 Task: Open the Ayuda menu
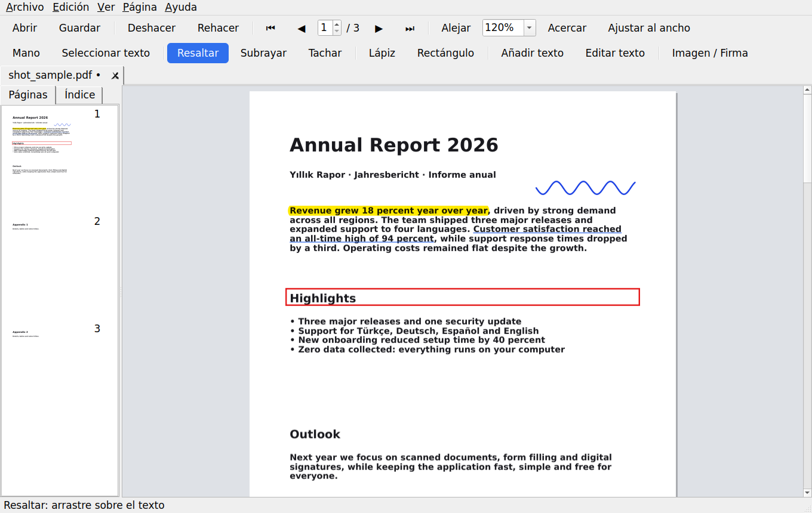coord(181,7)
